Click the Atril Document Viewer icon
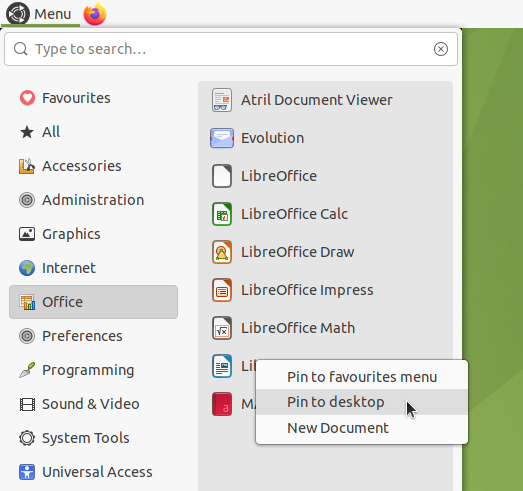The image size is (523, 491). 222,100
